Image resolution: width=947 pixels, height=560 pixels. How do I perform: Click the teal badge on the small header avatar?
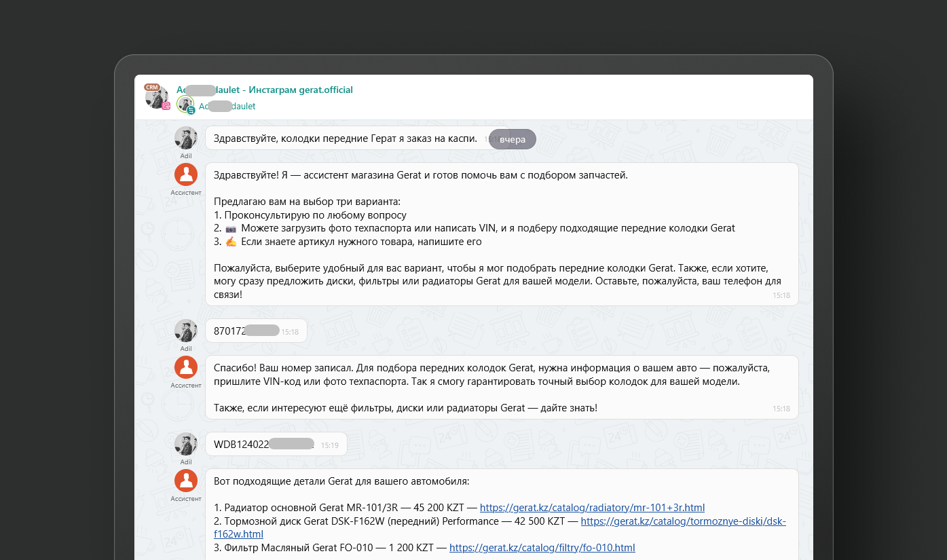pos(191,111)
